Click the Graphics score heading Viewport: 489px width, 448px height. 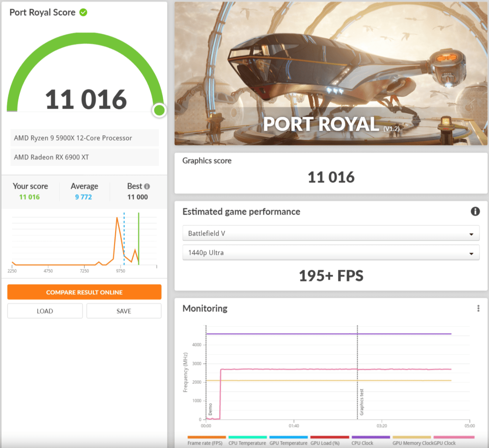(x=207, y=161)
